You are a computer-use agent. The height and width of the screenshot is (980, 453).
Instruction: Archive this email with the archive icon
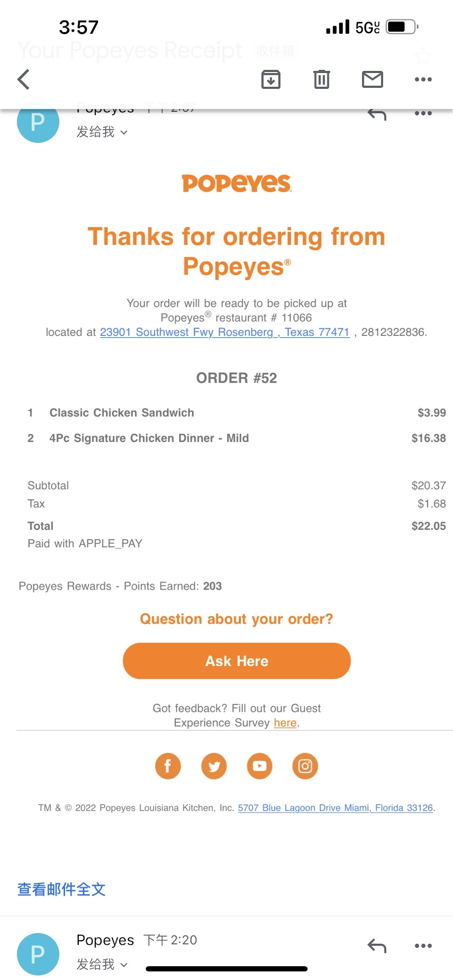[x=271, y=80]
